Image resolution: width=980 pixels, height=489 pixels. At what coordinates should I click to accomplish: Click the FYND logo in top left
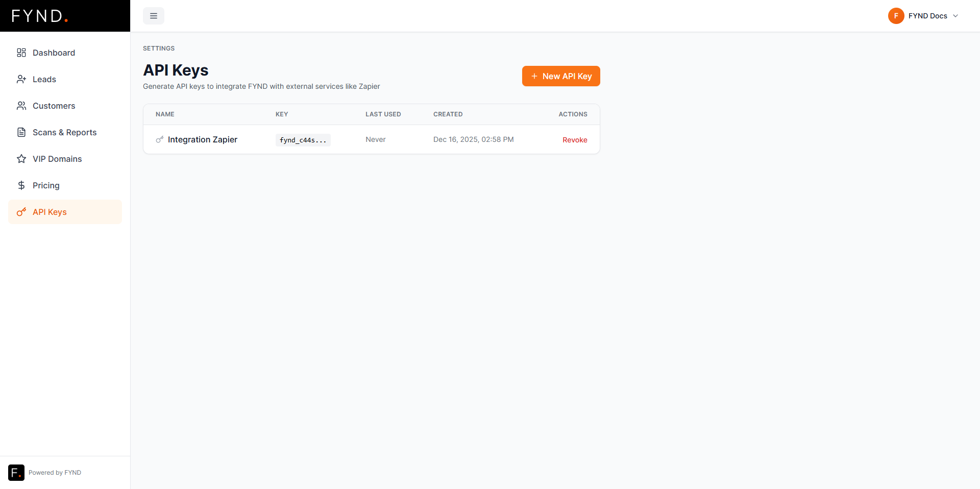pos(40,16)
